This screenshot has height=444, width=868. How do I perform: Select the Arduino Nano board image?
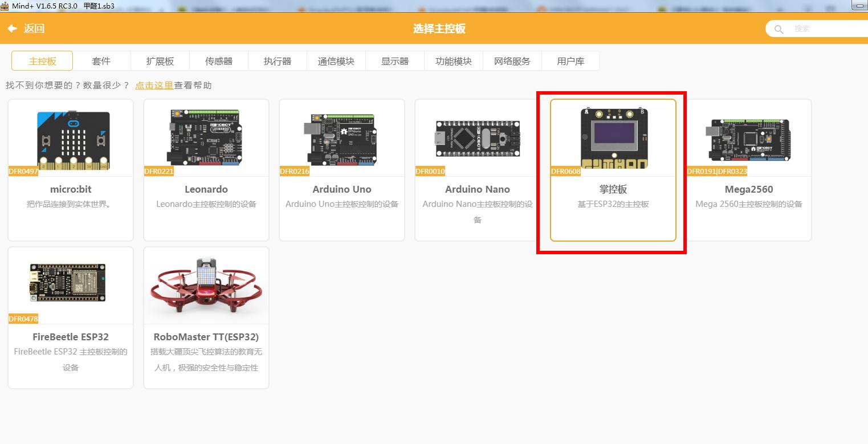478,139
